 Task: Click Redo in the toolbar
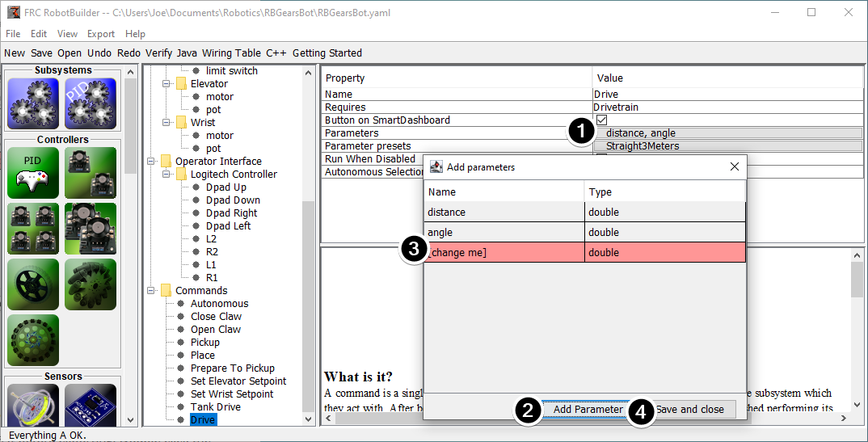tap(129, 53)
